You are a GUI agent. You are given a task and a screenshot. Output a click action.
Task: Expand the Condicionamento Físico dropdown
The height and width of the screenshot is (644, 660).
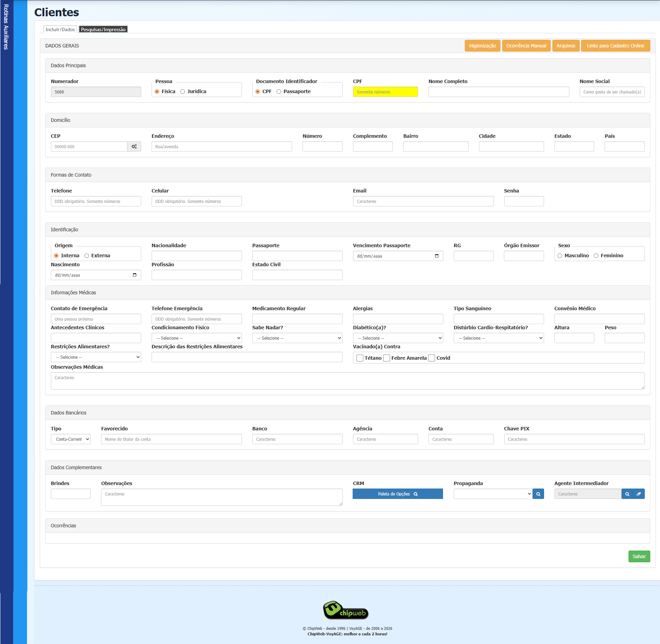[196, 338]
